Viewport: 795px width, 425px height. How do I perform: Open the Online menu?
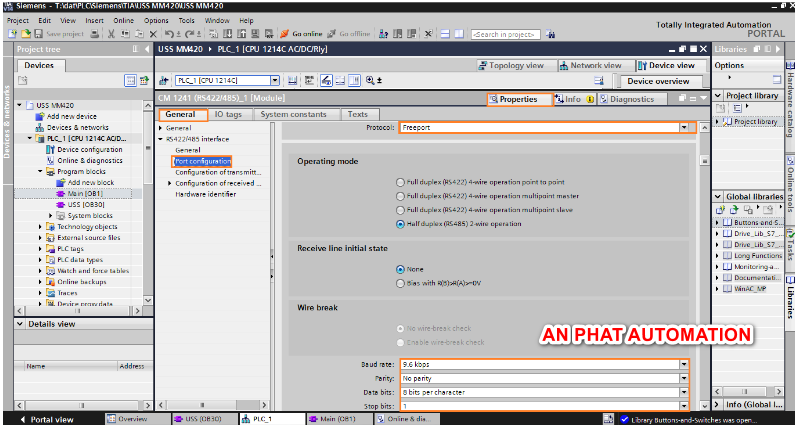pyautogui.click(x=123, y=19)
